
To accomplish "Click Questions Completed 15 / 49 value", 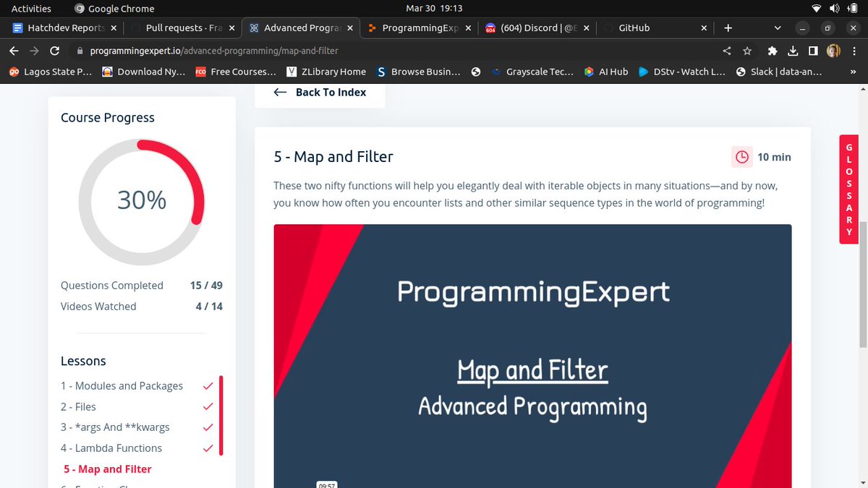I will [206, 286].
